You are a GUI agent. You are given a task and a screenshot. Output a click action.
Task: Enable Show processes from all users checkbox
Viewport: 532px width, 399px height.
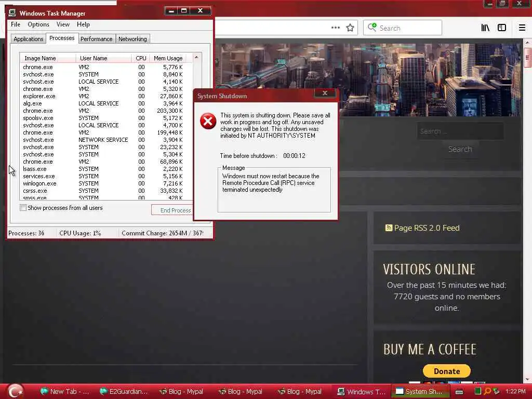click(x=23, y=208)
